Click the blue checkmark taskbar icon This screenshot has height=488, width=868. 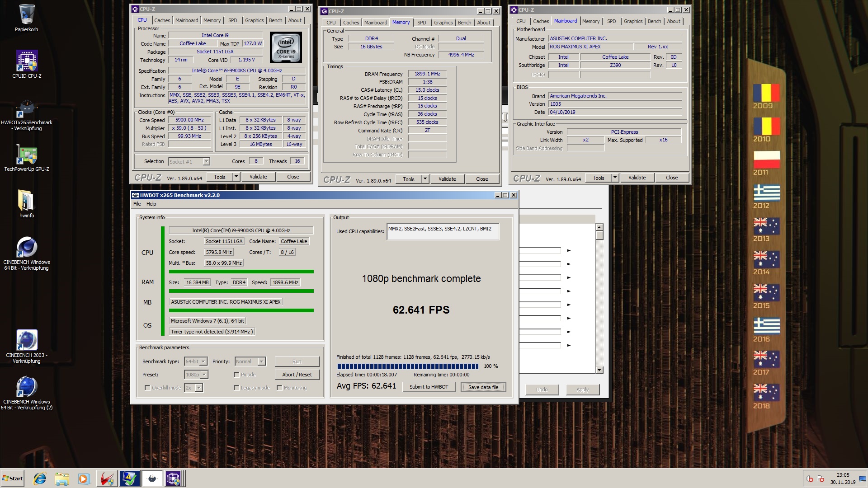[x=129, y=479]
